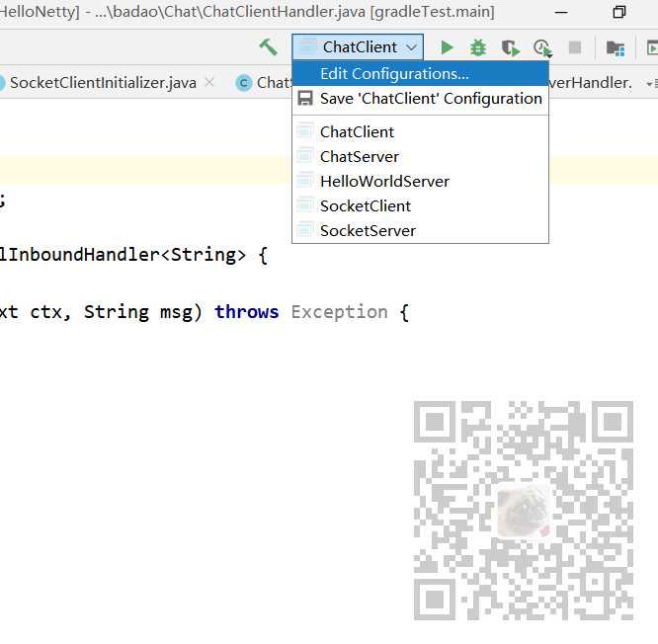Run ChatClient with the green play icon
The height and width of the screenshot is (644, 658).
447,47
